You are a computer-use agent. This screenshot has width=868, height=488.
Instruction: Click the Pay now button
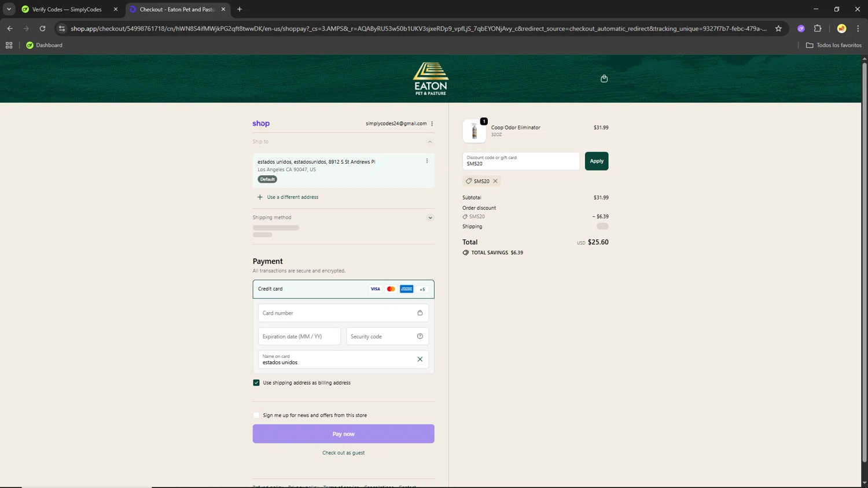343,434
